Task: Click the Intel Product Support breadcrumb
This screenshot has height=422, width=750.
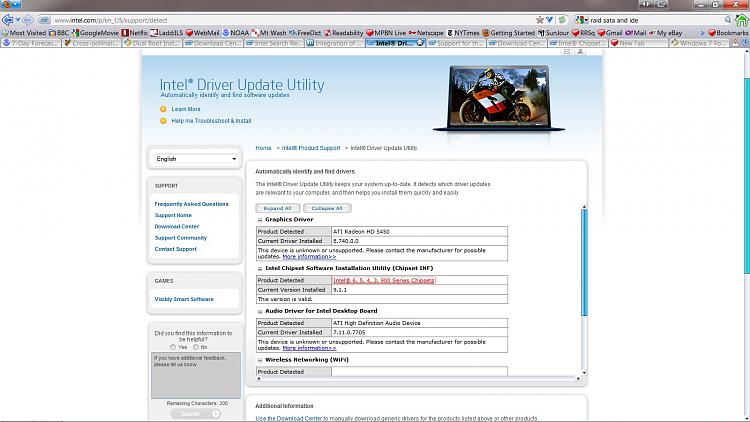Action: 311,148
